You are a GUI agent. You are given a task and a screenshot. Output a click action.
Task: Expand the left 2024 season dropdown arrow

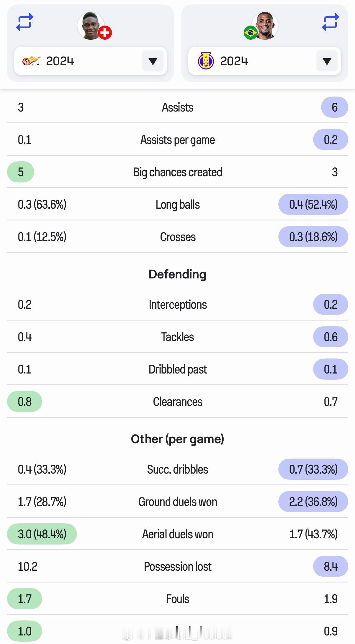point(153,61)
